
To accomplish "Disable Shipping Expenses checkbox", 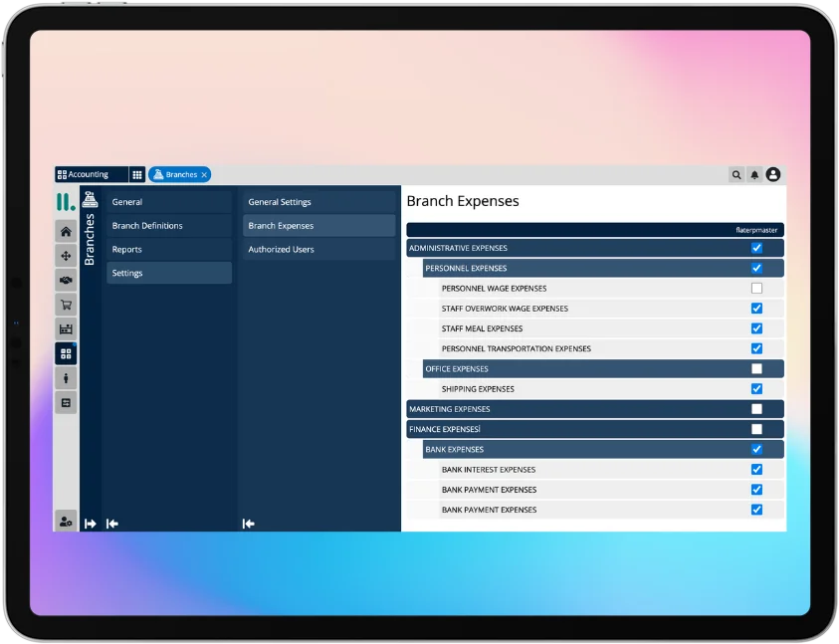I will (x=756, y=389).
